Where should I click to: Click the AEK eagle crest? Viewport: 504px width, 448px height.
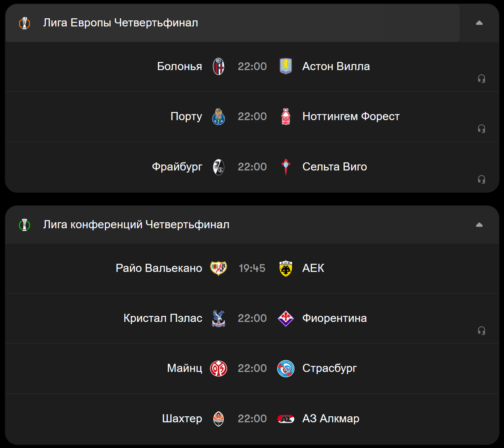pyautogui.click(x=286, y=268)
